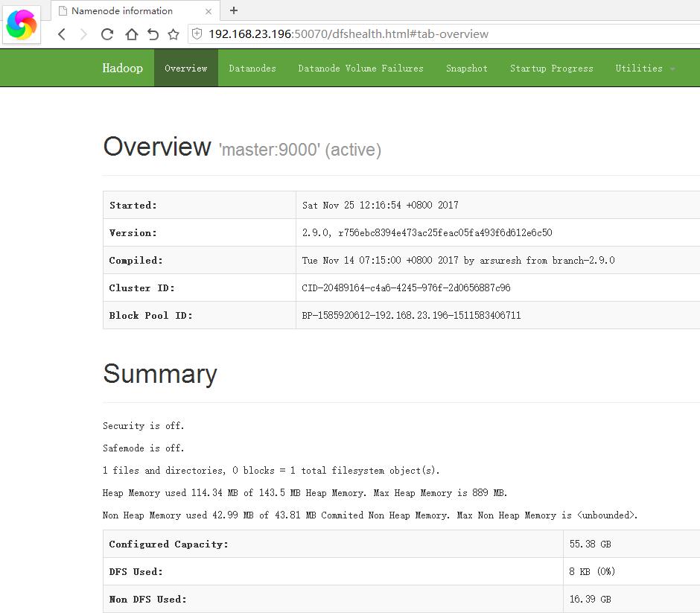
Task: Click the 55.38 GB capacity value
Action: point(591,544)
